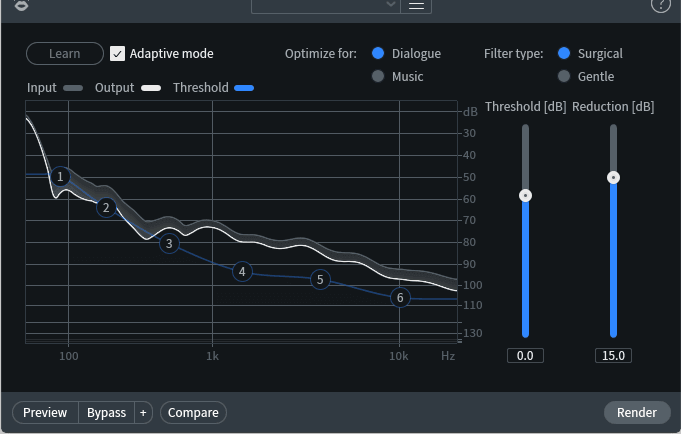Toggle the Adaptive mode checkbox
The height and width of the screenshot is (434, 681).
click(117, 54)
